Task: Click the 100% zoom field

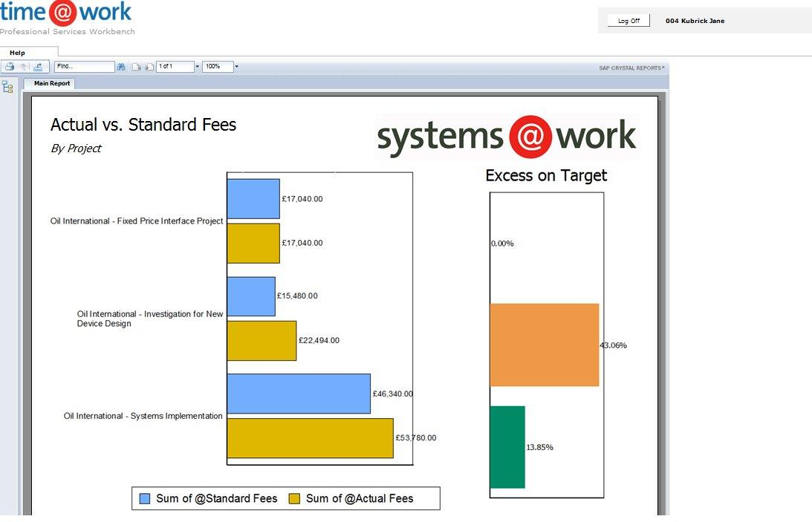Action: 218,67
